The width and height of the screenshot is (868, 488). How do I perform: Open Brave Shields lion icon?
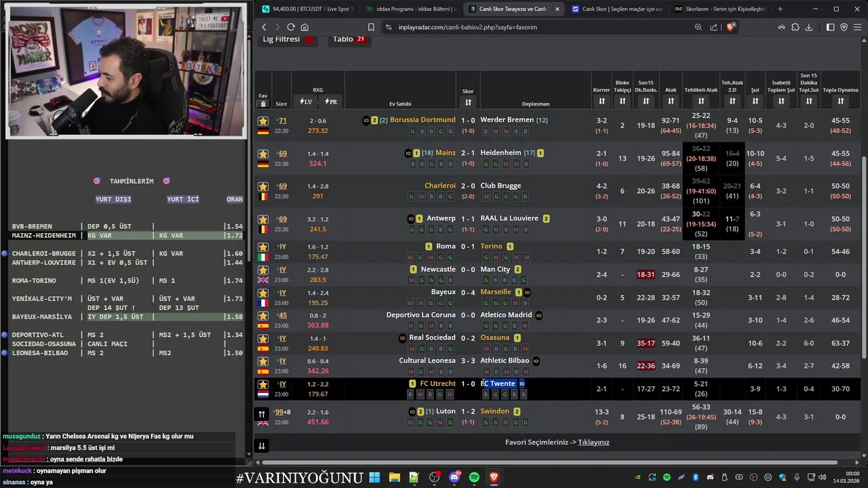click(730, 27)
